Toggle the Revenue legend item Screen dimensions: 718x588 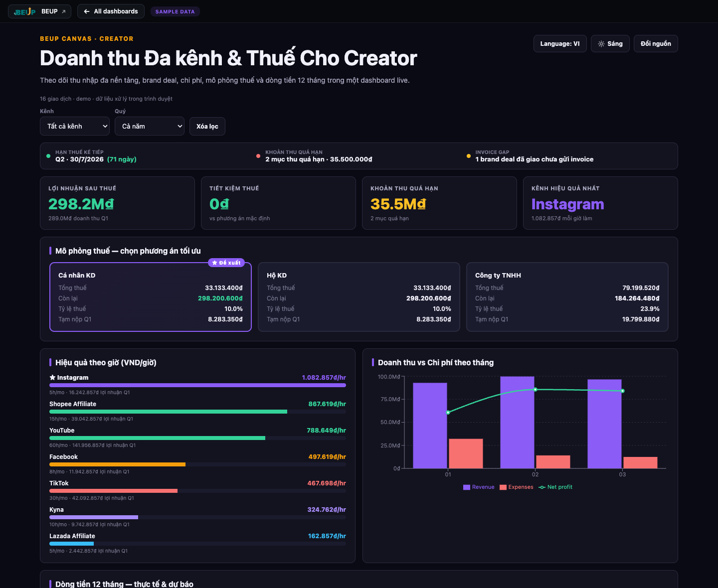pos(479,487)
